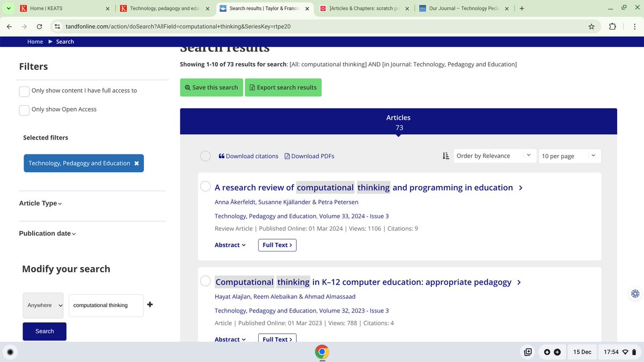This screenshot has width=644, height=362.
Task: Open the Anywhere search field dropdown
Action: [43, 305]
